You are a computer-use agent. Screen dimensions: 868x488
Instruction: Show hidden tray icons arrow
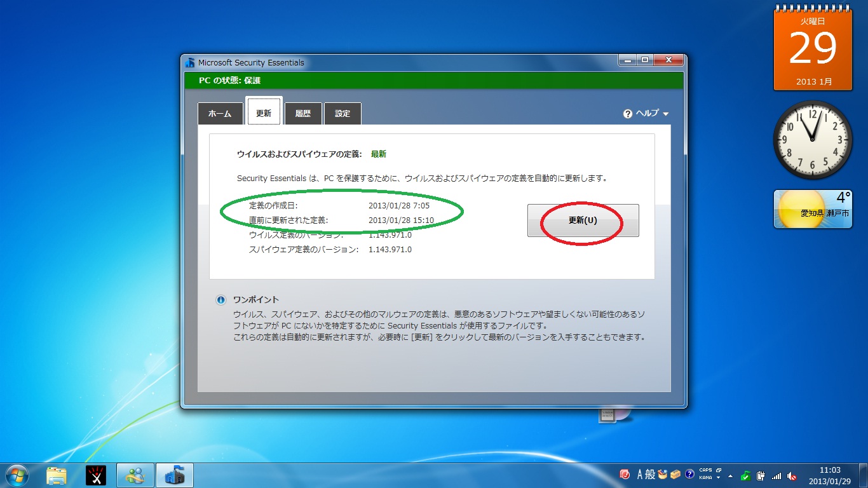pos(730,475)
